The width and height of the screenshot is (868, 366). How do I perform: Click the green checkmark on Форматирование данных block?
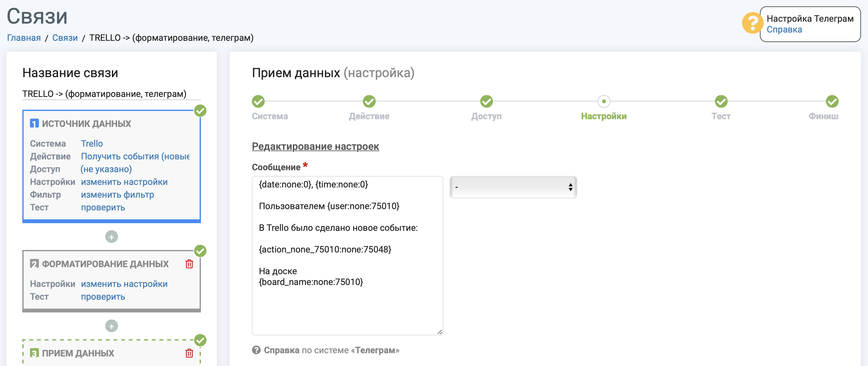[x=200, y=251]
